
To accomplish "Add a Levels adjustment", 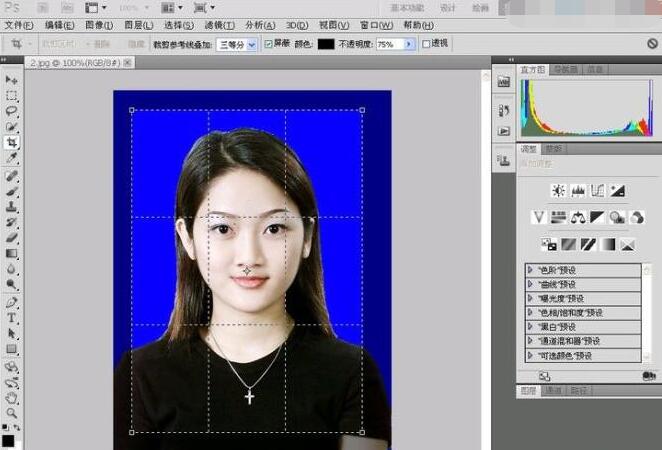I will (x=578, y=191).
